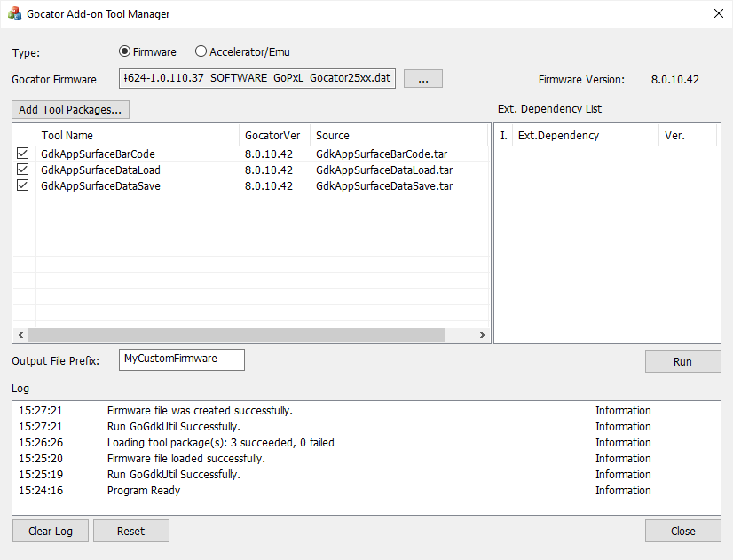
Task: Select the GdkAppSurfaceDataSave tool name
Action: click(100, 185)
